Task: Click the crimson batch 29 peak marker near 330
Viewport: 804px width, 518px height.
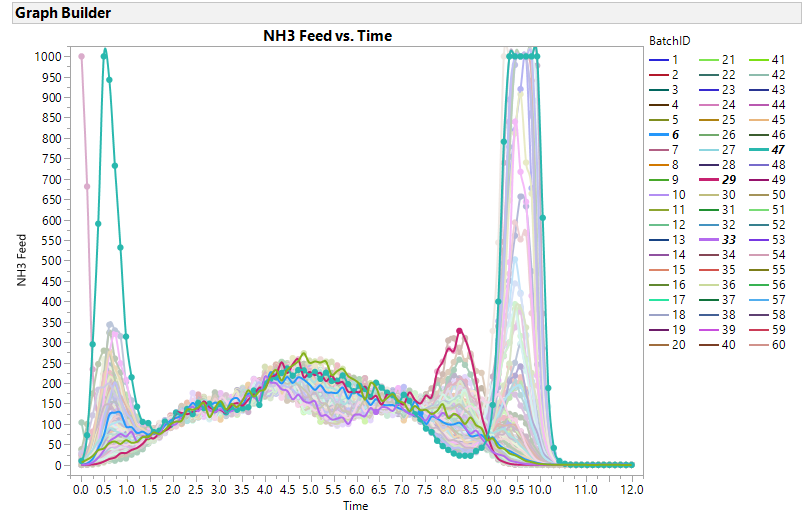Action: [x=459, y=331]
